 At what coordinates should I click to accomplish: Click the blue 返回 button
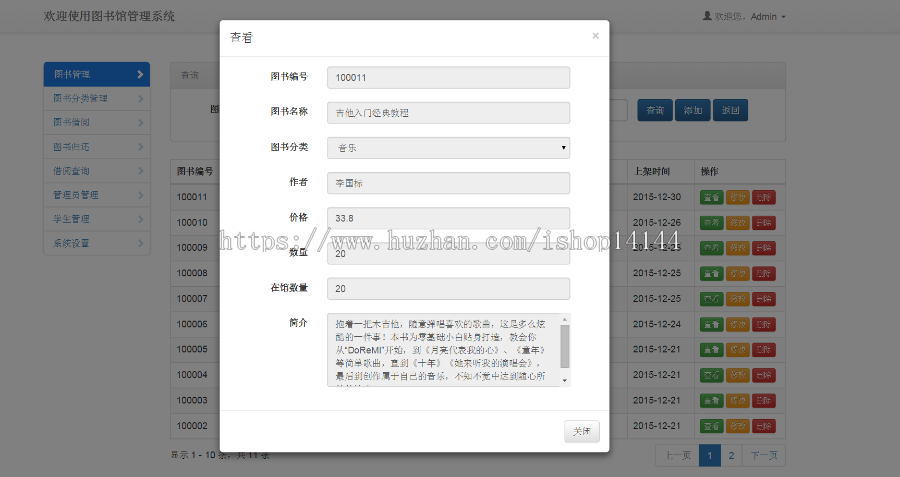click(x=730, y=110)
